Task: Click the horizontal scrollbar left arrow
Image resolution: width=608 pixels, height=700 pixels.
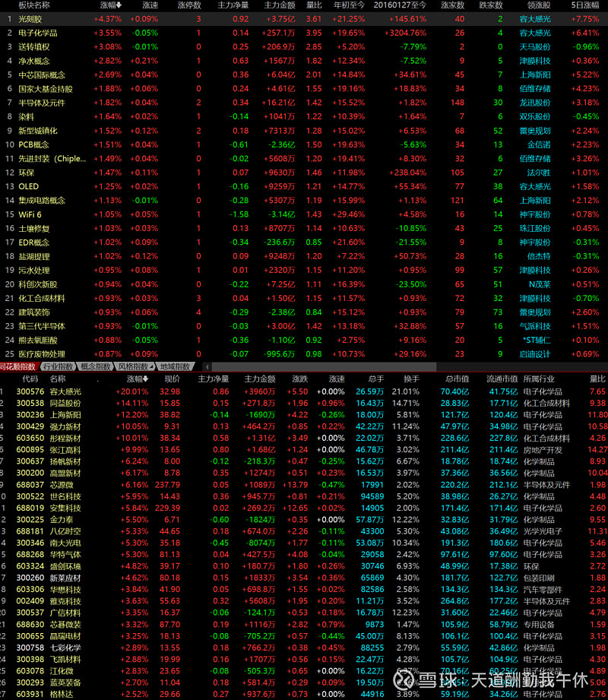Action: pyautogui.click(x=207, y=367)
